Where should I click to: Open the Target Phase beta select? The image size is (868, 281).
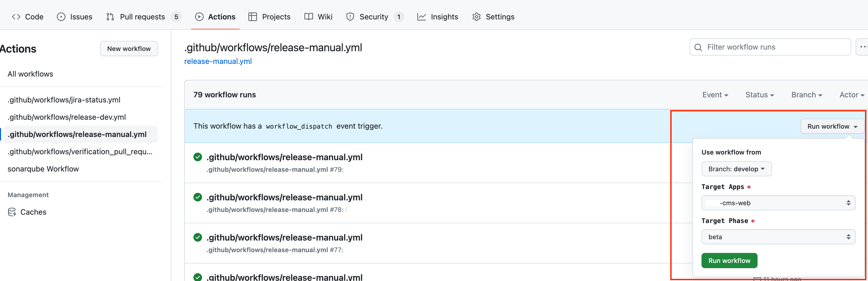[778, 237]
